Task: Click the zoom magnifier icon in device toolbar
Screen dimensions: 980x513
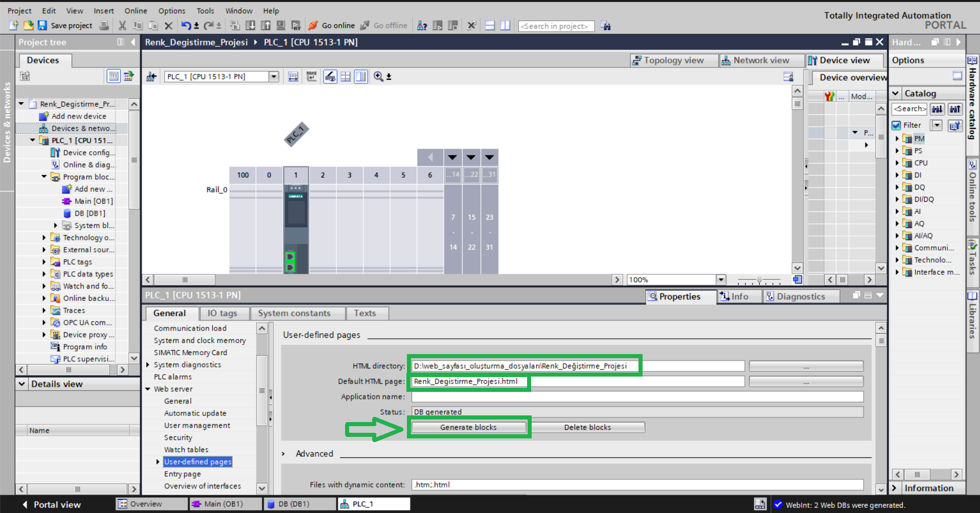Action: [378, 77]
